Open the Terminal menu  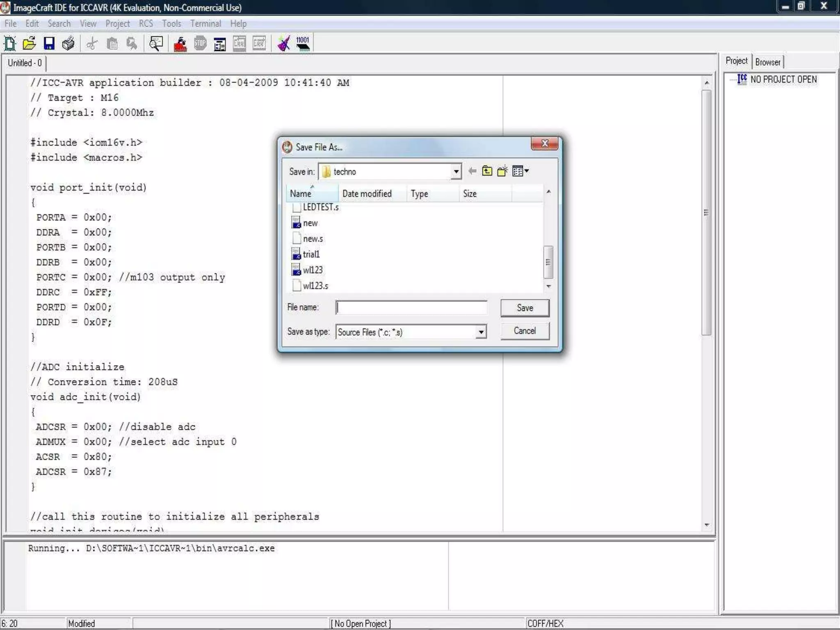coord(205,23)
